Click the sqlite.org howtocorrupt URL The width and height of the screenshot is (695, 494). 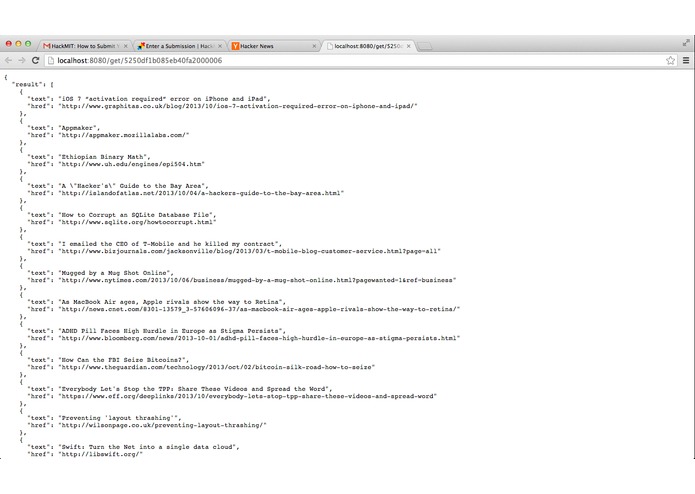tap(137, 222)
